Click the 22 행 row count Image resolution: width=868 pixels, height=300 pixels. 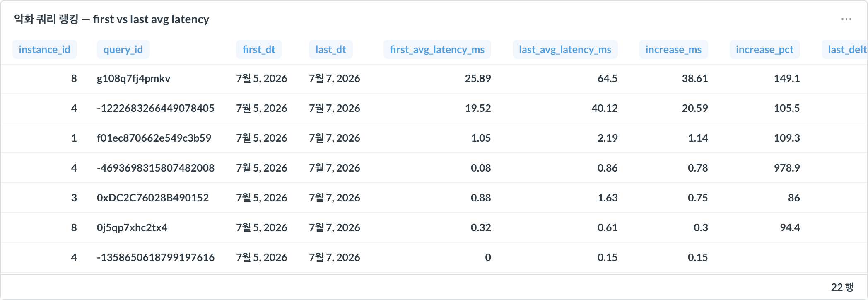(842, 287)
